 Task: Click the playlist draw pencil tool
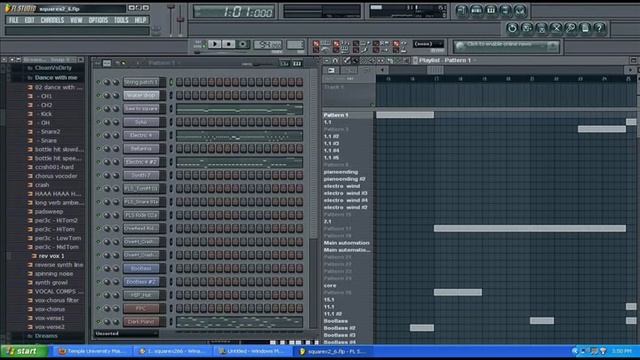click(347, 60)
